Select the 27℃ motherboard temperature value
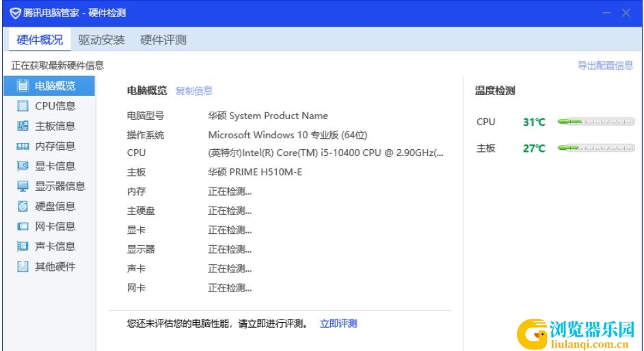The width and height of the screenshot is (644, 351). (x=534, y=148)
